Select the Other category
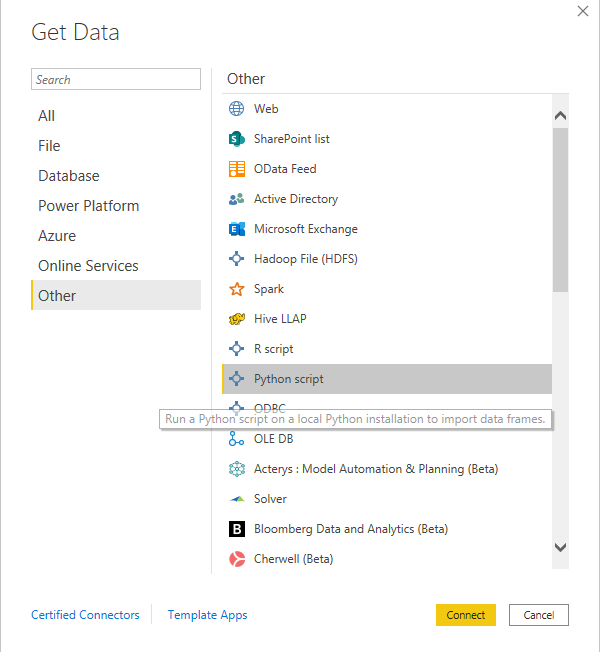600x652 pixels. coord(116,295)
